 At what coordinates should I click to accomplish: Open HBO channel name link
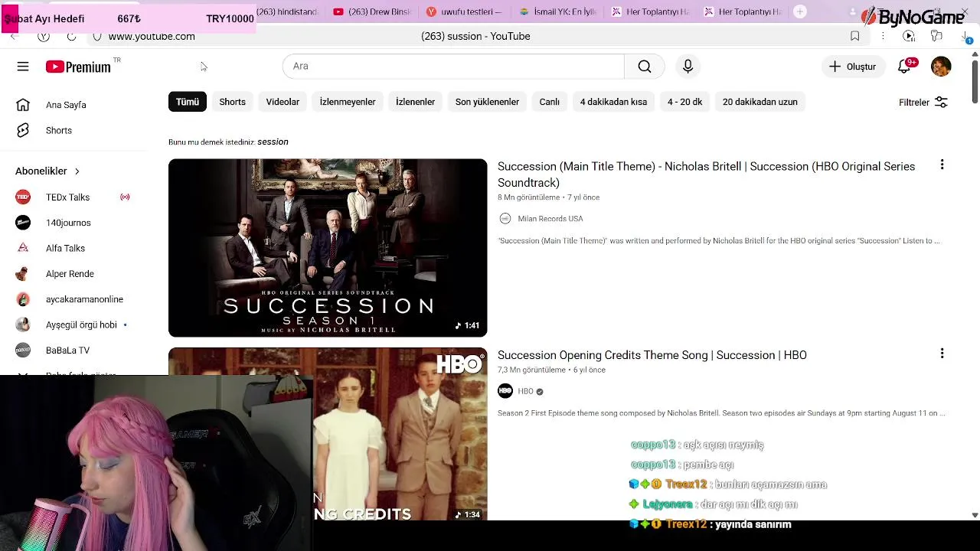[x=525, y=391]
